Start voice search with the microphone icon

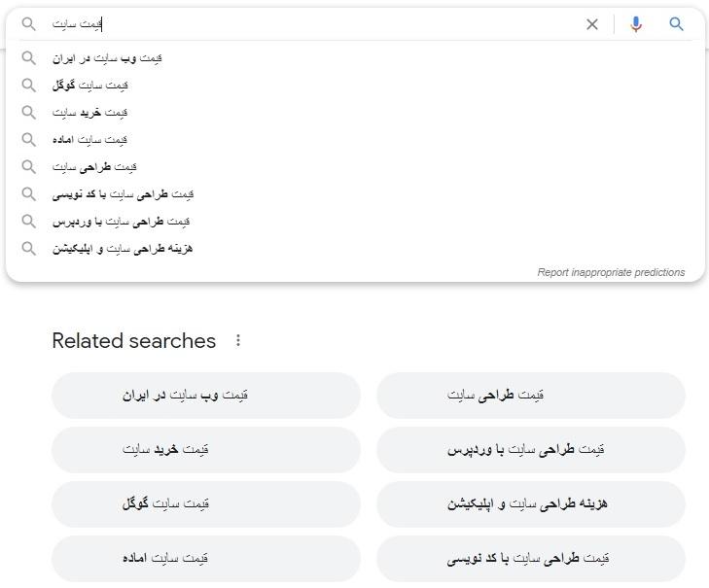pyautogui.click(x=636, y=24)
